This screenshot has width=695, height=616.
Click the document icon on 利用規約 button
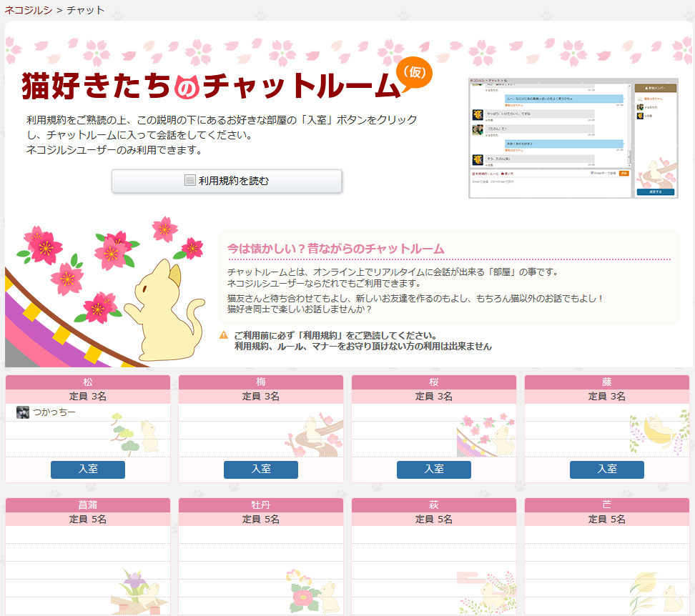click(189, 181)
